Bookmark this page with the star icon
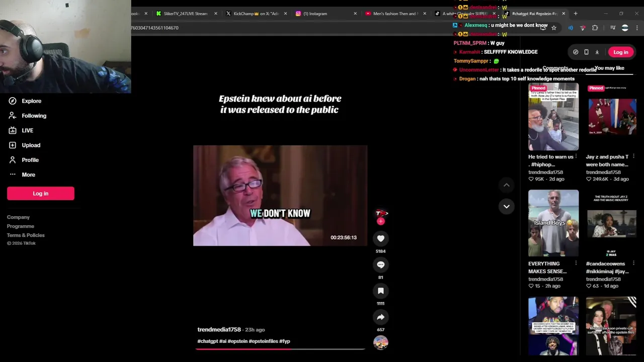The width and height of the screenshot is (644, 362). 554,28
